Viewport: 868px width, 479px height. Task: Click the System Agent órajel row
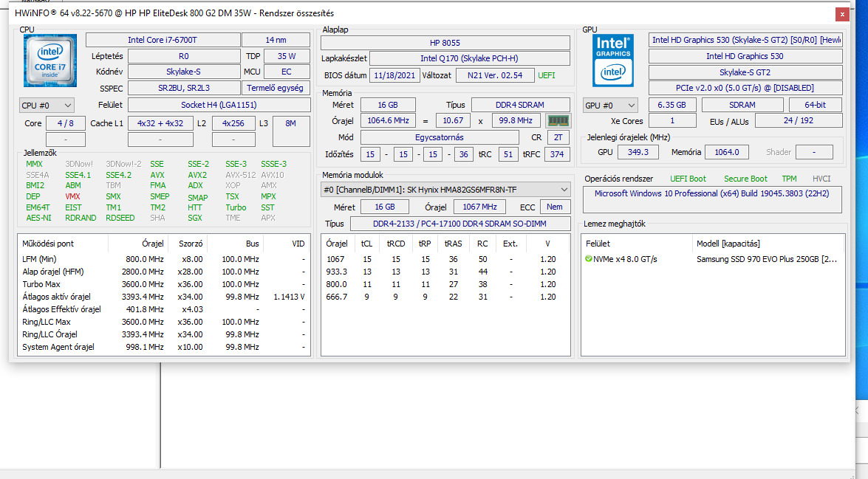click(x=164, y=348)
